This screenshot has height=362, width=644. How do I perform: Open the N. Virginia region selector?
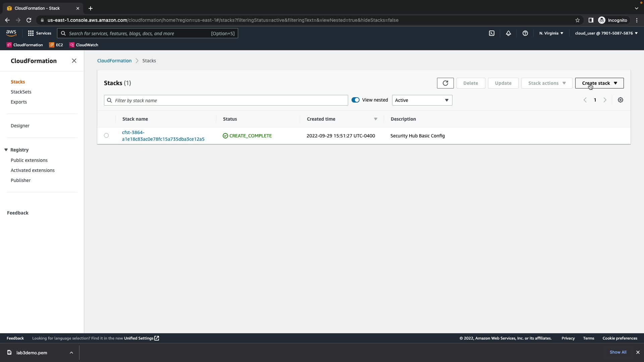[551, 33]
